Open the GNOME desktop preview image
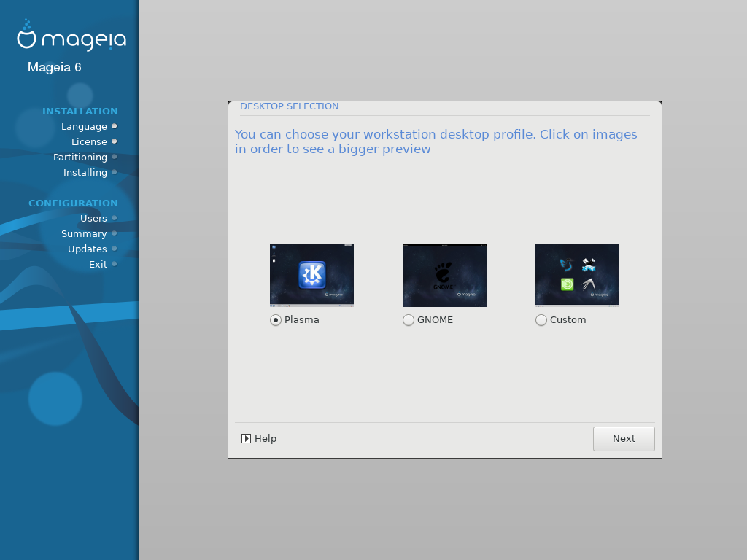The height and width of the screenshot is (560, 747). point(444,275)
